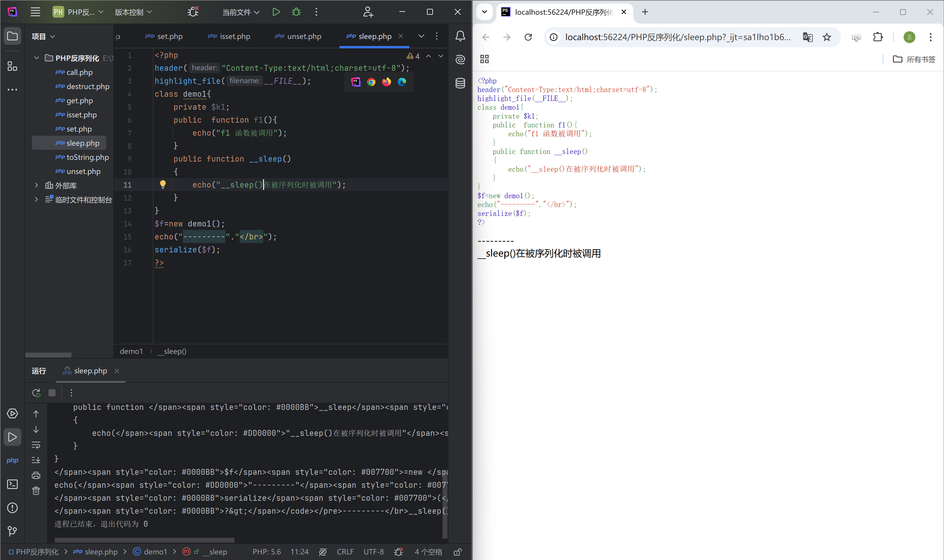944x560 pixels.
Task: Open the PHP反... project dropdown
Action: coord(78,12)
